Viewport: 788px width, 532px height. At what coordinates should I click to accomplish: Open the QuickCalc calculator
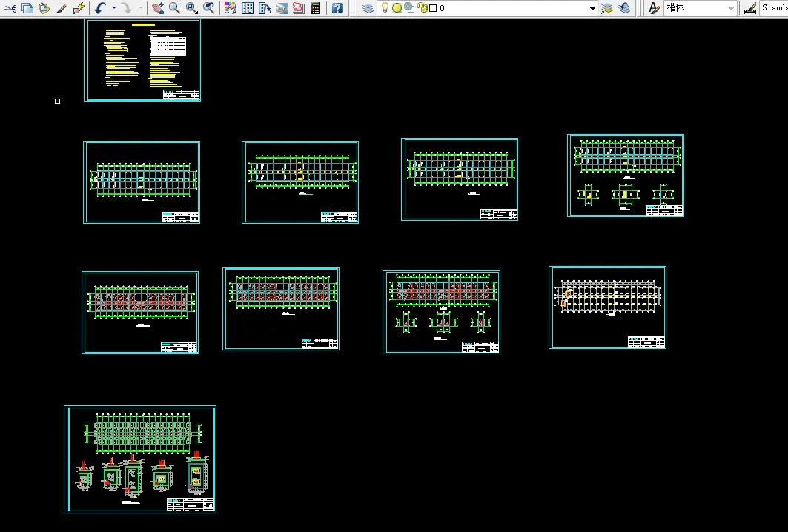[316, 8]
